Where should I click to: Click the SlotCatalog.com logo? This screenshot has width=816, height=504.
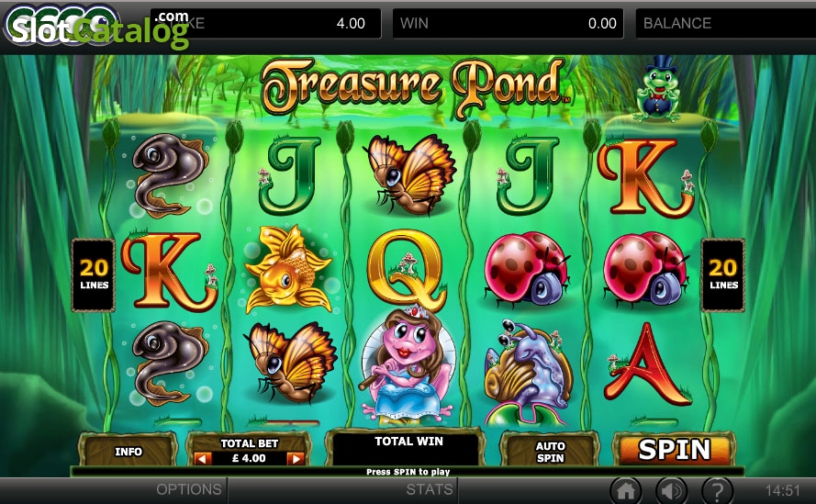coord(97,27)
